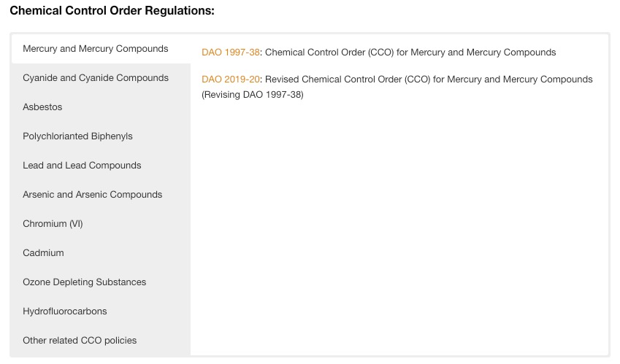This screenshot has height=364, width=620.
Task: Switch to the Asbestos tab
Action: (x=101, y=107)
